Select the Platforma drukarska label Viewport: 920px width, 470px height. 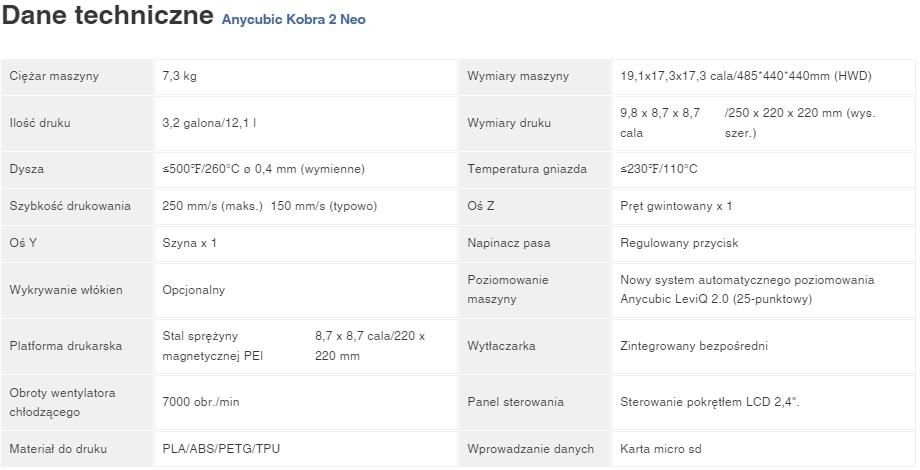[66, 346]
